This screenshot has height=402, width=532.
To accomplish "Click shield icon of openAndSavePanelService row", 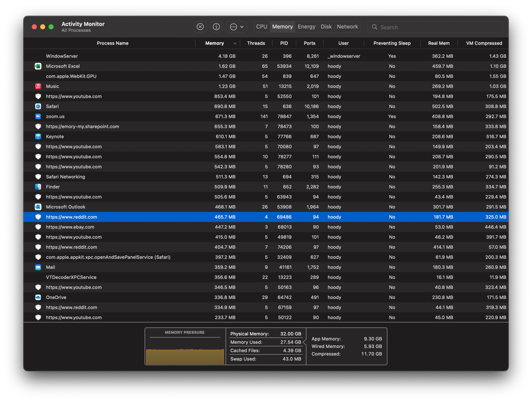I will [38, 257].
